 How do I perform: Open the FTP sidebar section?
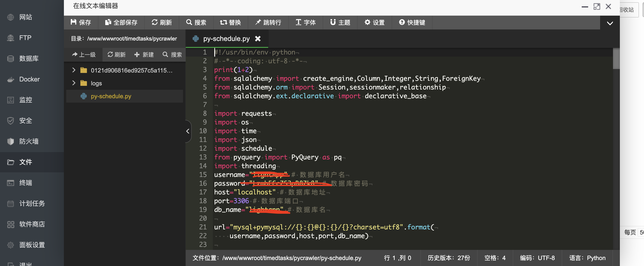tap(25, 38)
